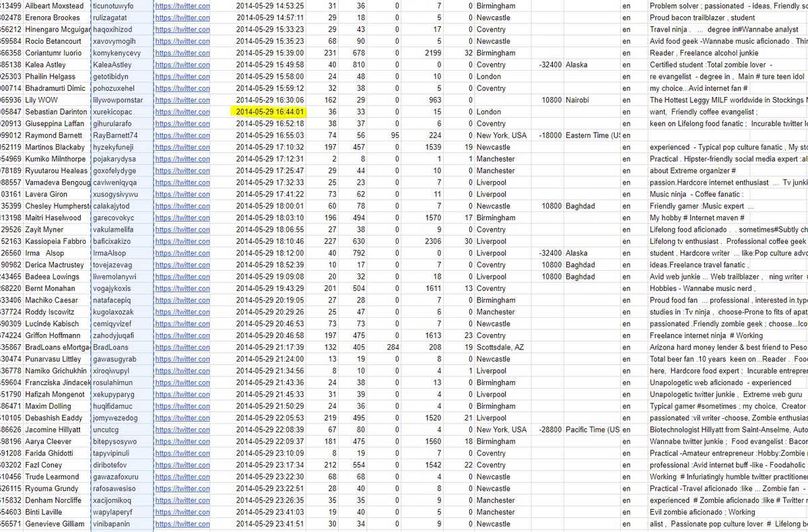Image resolution: width=808 pixels, height=532 pixels.
Task: Select the name cell Denham Norcliffe
Action: point(55,500)
